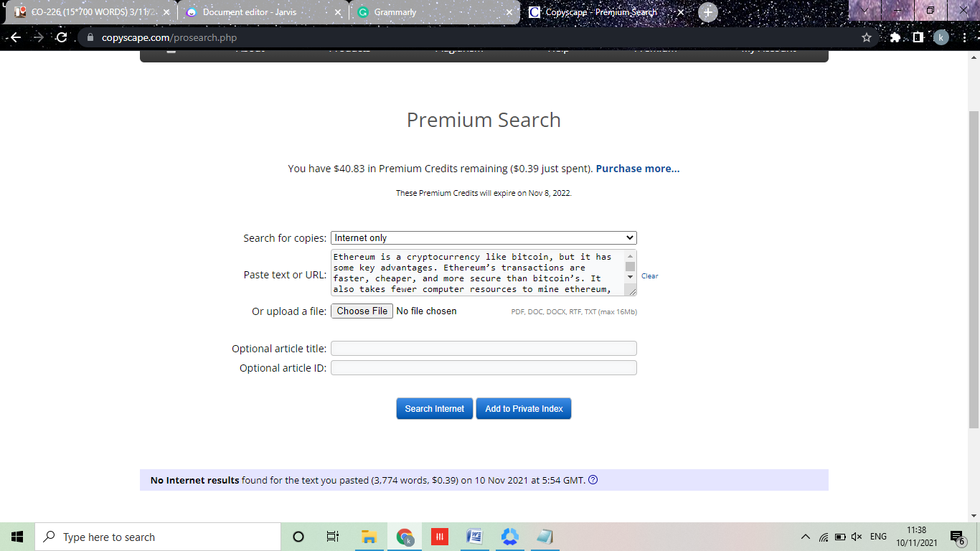This screenshot has width=980, height=551.
Task: Click the muted volume speaker icon
Action: pos(857,537)
